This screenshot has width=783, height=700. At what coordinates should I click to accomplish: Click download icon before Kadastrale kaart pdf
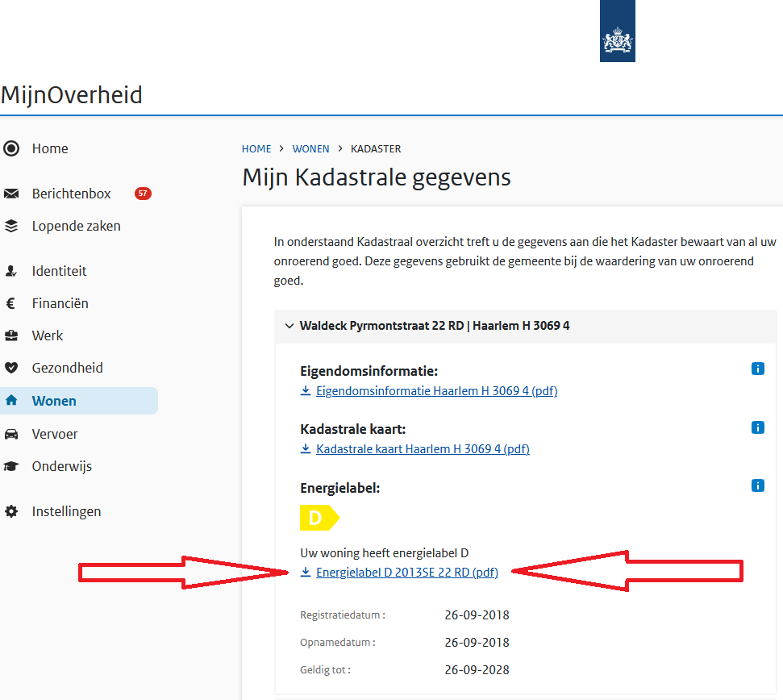tap(305, 448)
